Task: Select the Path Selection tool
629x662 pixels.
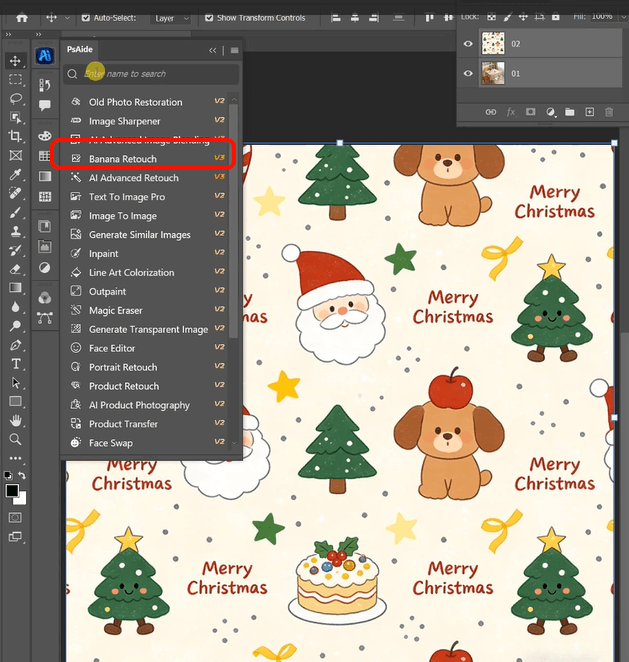Action: click(15, 383)
